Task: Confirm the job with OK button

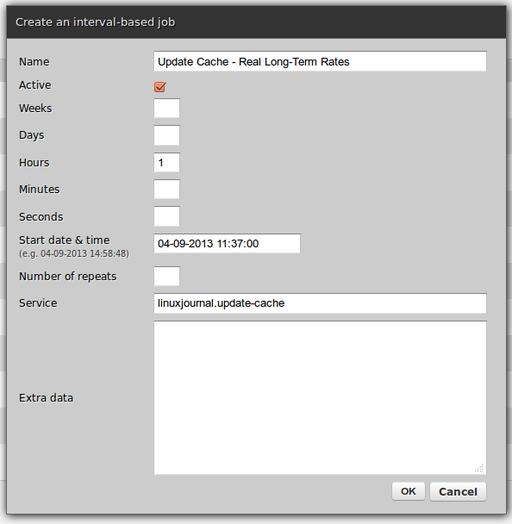Action: tap(408, 492)
